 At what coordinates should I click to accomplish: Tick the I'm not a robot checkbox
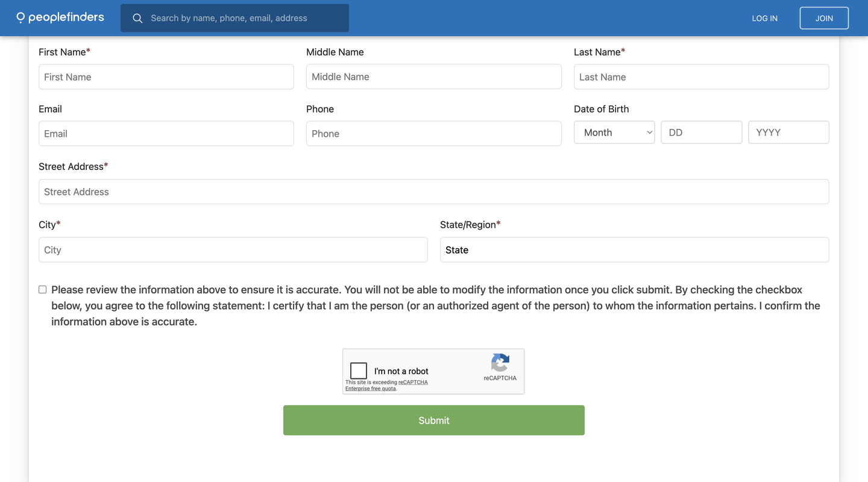coord(359,371)
